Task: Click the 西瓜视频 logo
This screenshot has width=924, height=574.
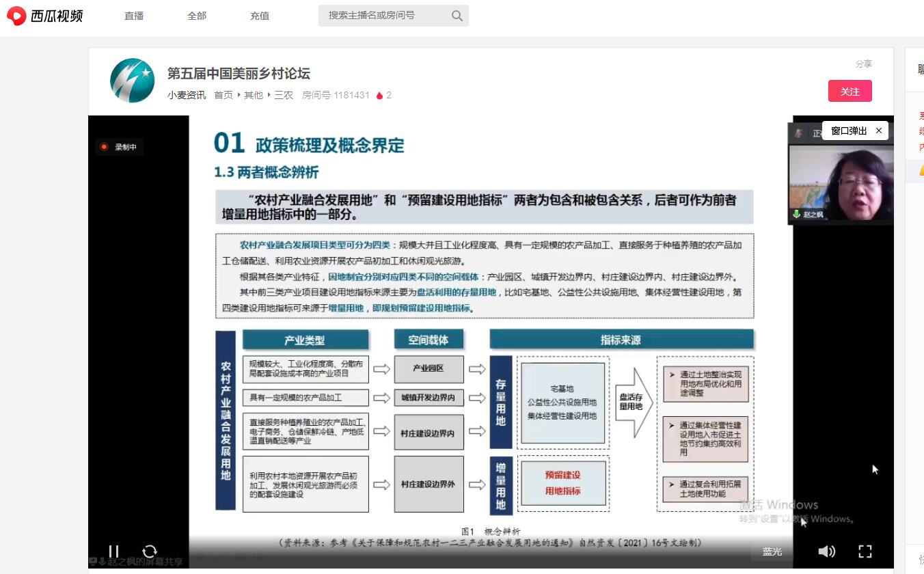Action: pyautogui.click(x=45, y=16)
